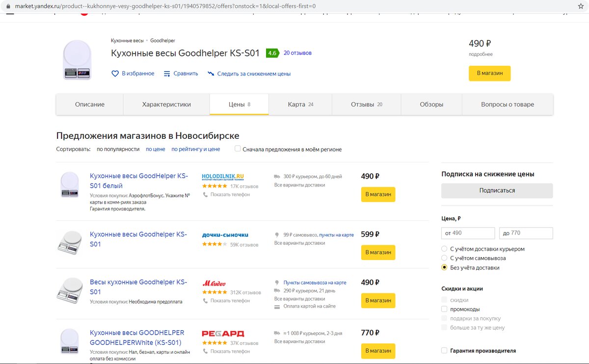This screenshot has width=589, height=364.
Task: Switch to the Обзоры tab
Action: 431,104
